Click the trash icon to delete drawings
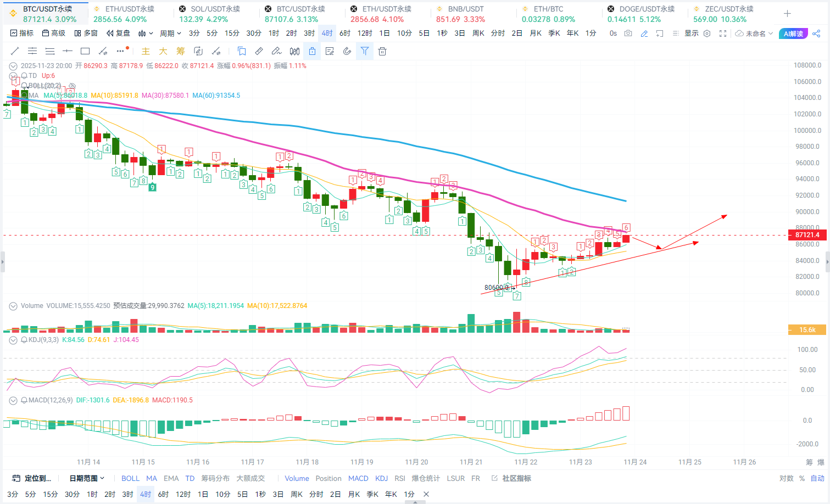 pos(382,52)
